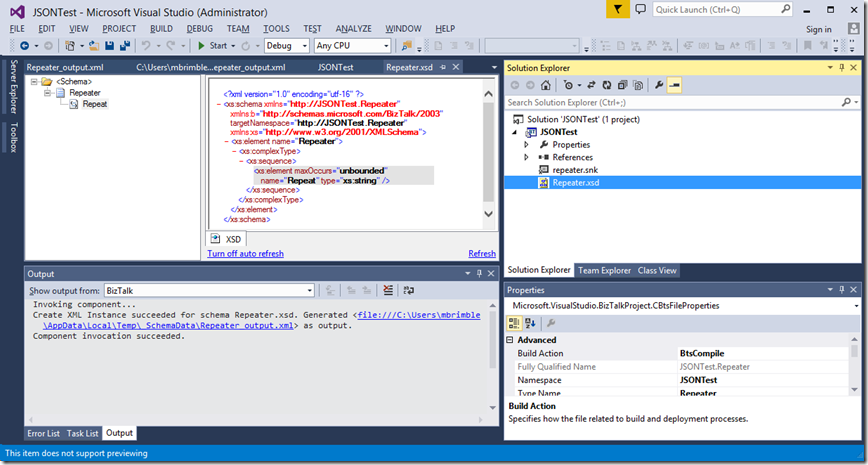
Task: Click the Navigate Backward toolbar icon
Action: [x=24, y=46]
